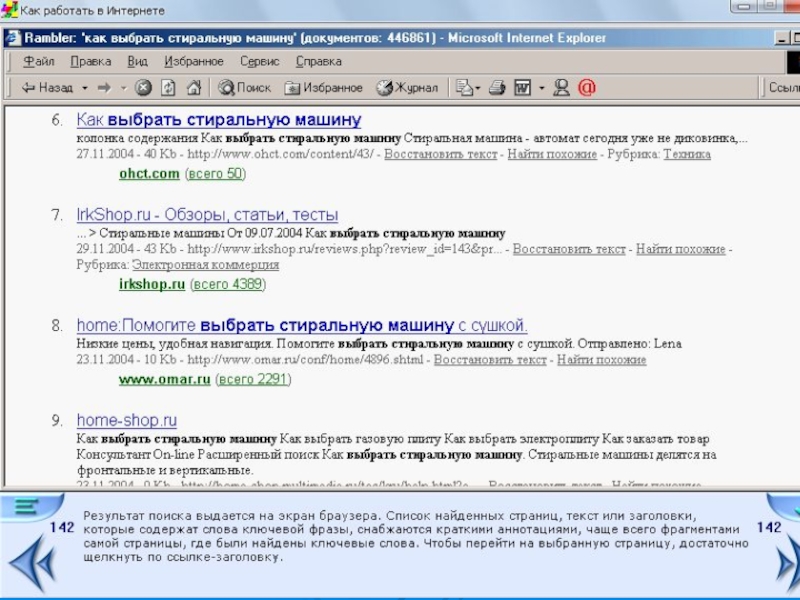
Task: Open the 'Электронная коммерция' rubric link
Action: 206,265
